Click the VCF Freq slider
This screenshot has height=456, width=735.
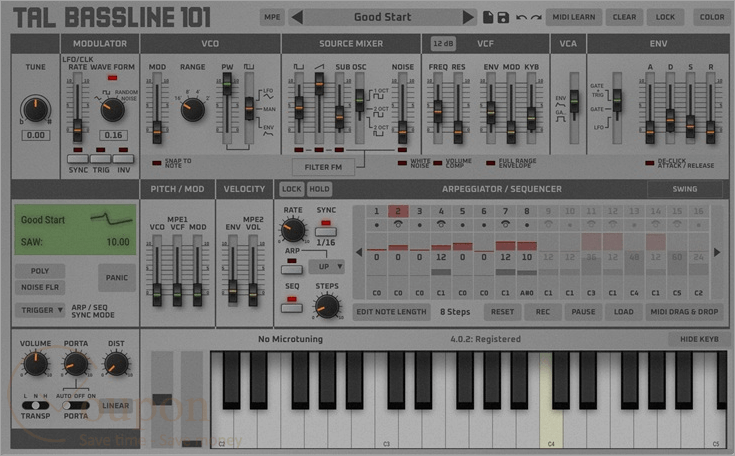pyautogui.click(x=438, y=111)
